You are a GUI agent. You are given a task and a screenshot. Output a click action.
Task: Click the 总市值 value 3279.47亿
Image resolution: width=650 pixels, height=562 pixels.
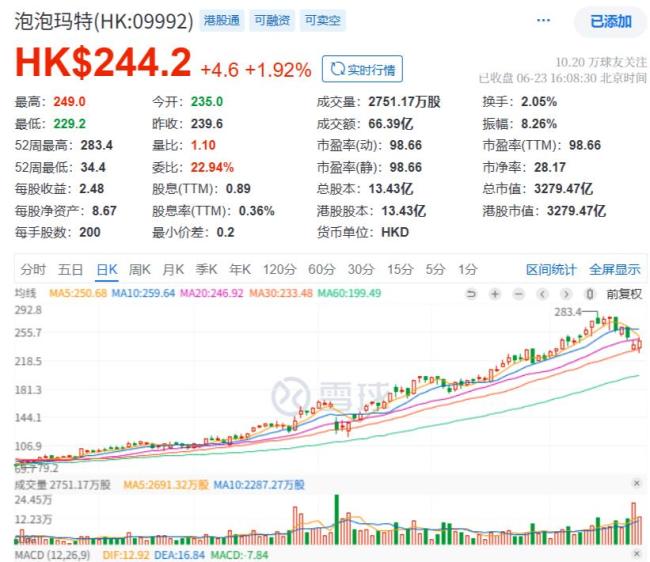(x=563, y=189)
